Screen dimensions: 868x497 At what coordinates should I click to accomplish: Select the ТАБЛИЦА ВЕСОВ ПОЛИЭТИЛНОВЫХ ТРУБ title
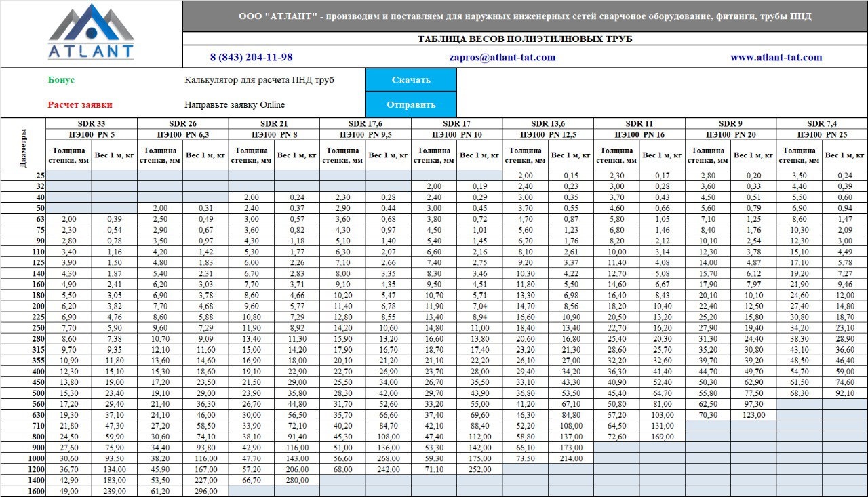[525, 39]
